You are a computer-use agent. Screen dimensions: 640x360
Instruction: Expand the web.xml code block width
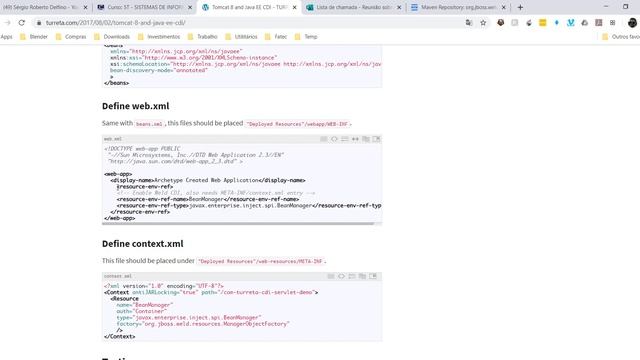tap(356, 139)
